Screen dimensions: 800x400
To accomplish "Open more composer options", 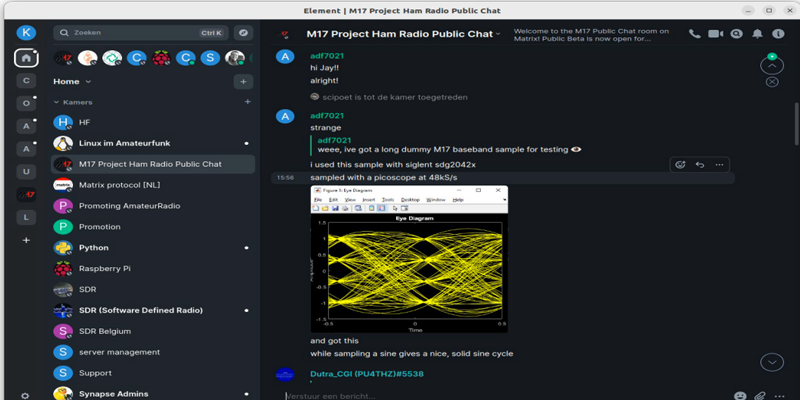I will [x=779, y=396].
